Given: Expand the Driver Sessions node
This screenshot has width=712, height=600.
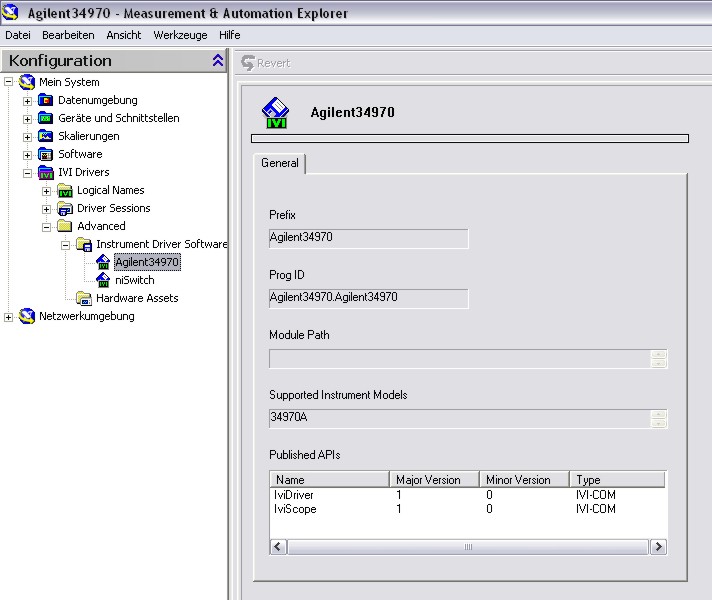Looking at the screenshot, I should [46, 209].
